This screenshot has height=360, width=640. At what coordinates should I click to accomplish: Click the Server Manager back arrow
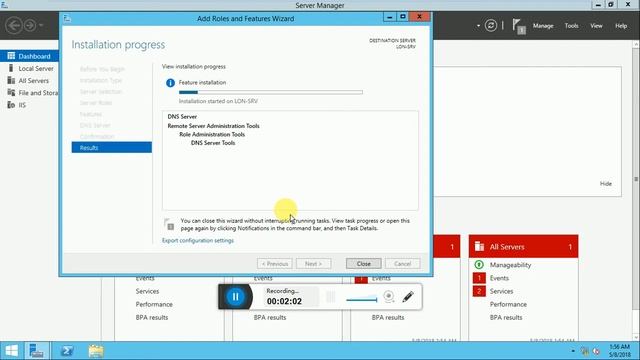tap(14, 25)
